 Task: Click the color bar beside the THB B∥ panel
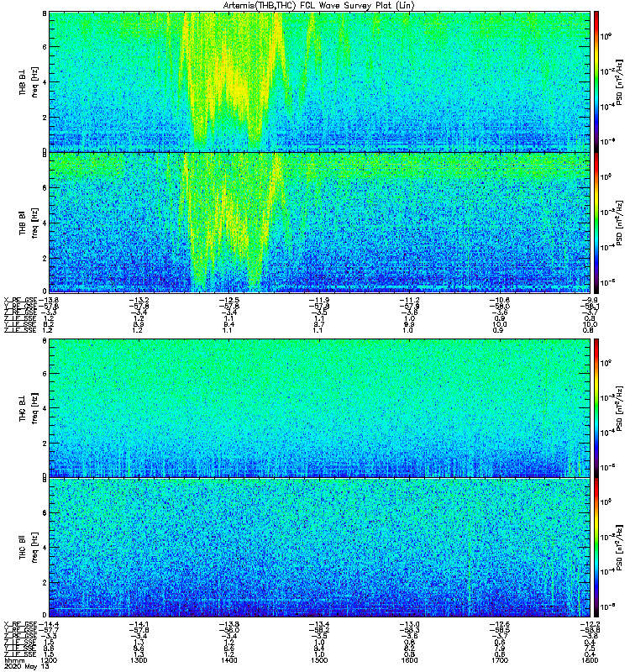tap(596, 223)
